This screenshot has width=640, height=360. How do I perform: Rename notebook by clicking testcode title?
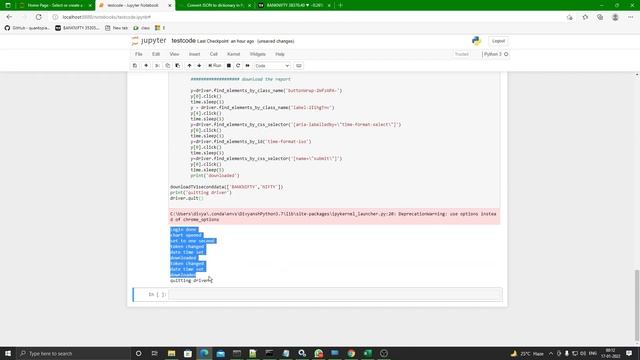click(x=183, y=41)
